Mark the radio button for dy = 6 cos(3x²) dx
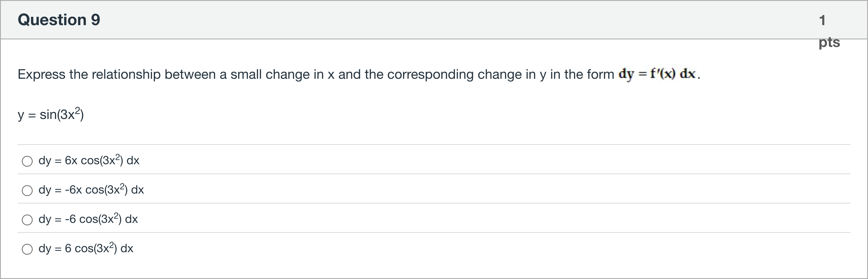The width and height of the screenshot is (868, 279). coord(27,249)
